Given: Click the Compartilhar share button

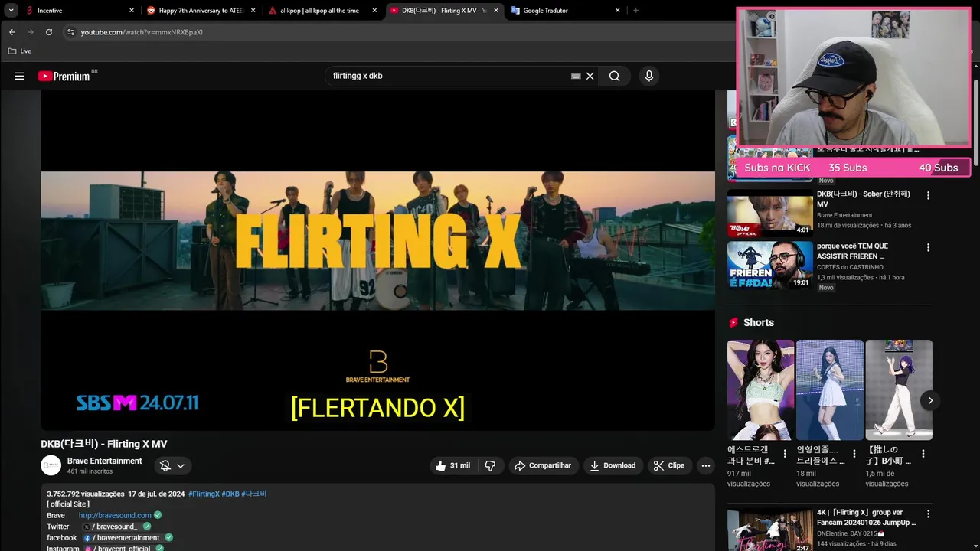Looking at the screenshot, I should (543, 465).
